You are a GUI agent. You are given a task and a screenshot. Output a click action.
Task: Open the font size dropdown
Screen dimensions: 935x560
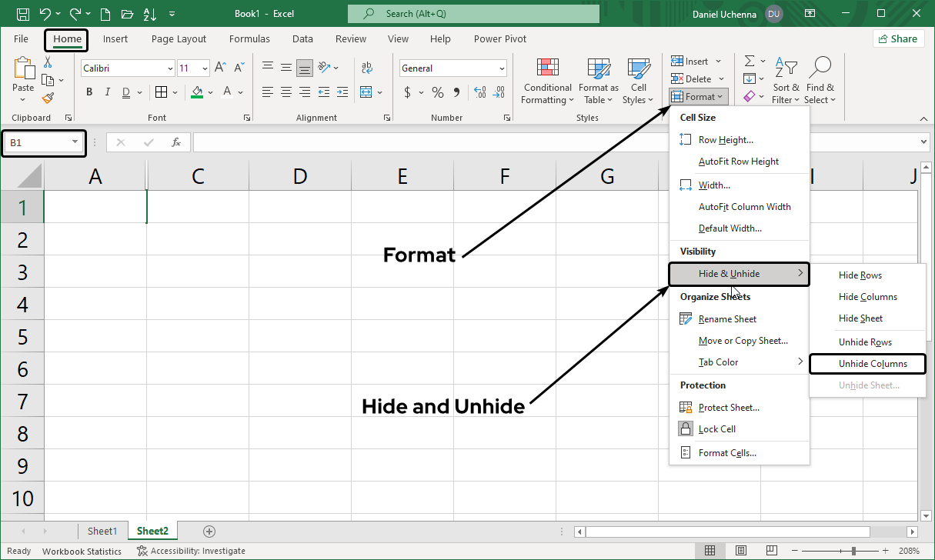point(203,68)
